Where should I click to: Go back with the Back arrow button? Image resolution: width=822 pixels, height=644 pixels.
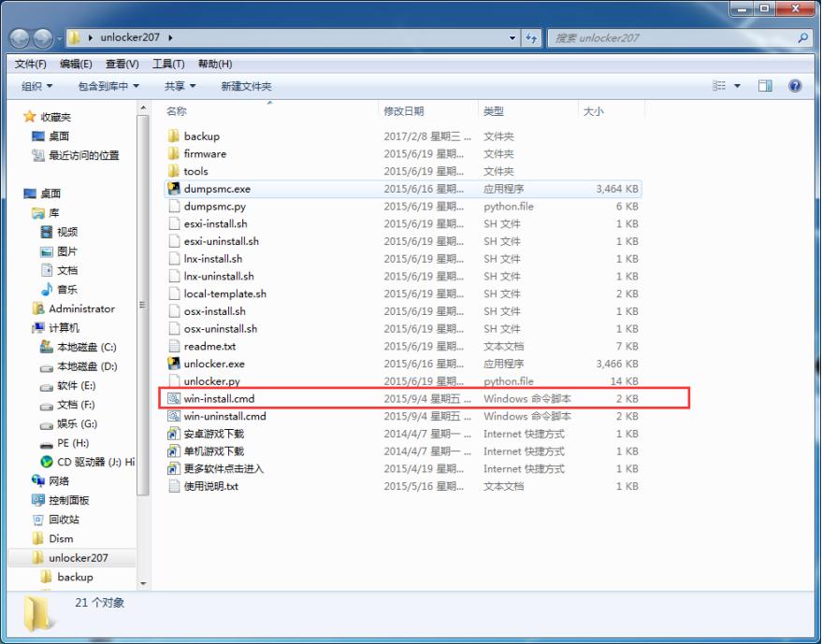(x=20, y=38)
